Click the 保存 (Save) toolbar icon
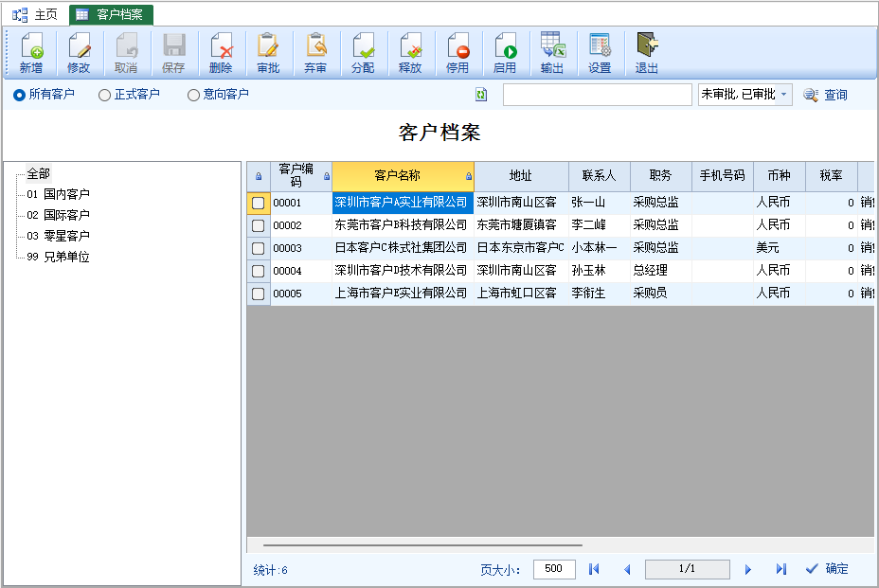Screen dimensions: 879x588 (x=173, y=53)
